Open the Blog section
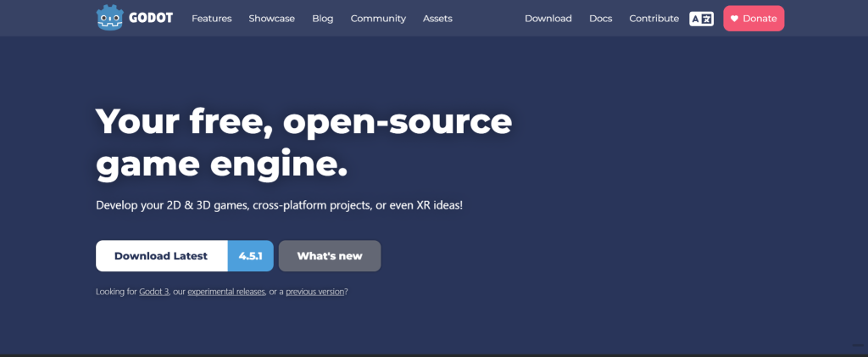 pos(323,19)
